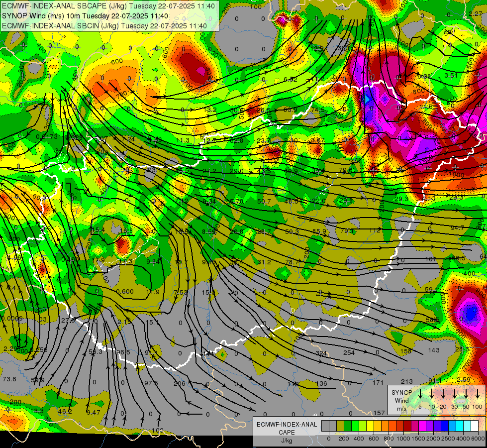Image resolution: width=487 pixels, height=448 pixels.
Task: Click the CIN value 46.2
Action: coord(65,412)
